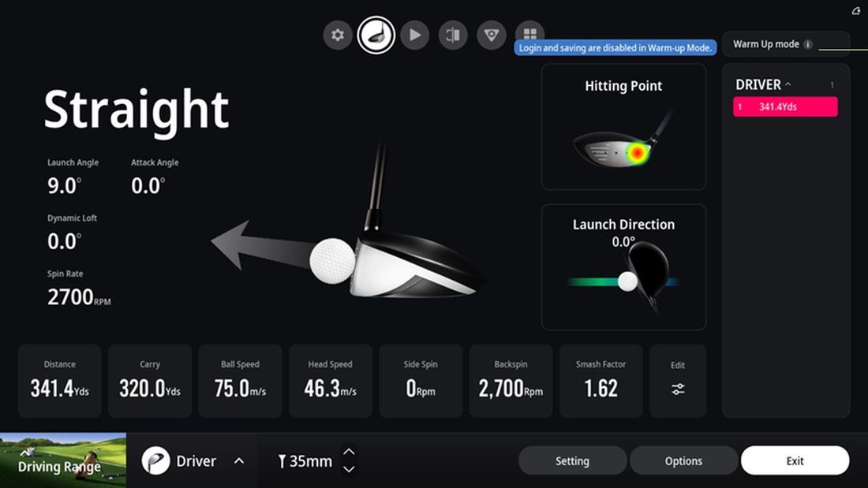Collapse the DRIVER shot list header
Image resolution: width=868 pixels, height=488 pixels.
pyautogui.click(x=763, y=84)
